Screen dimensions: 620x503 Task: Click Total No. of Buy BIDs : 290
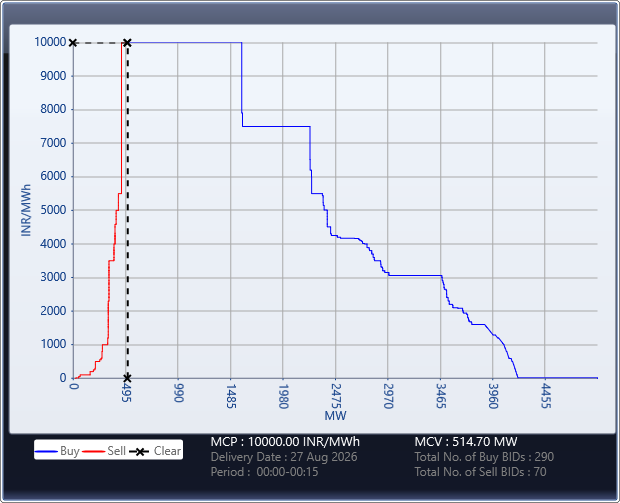pos(484,457)
